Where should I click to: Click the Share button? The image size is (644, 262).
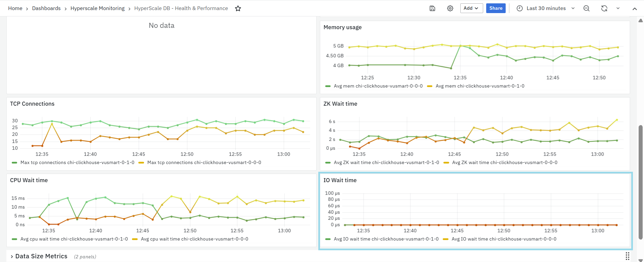coord(496,8)
